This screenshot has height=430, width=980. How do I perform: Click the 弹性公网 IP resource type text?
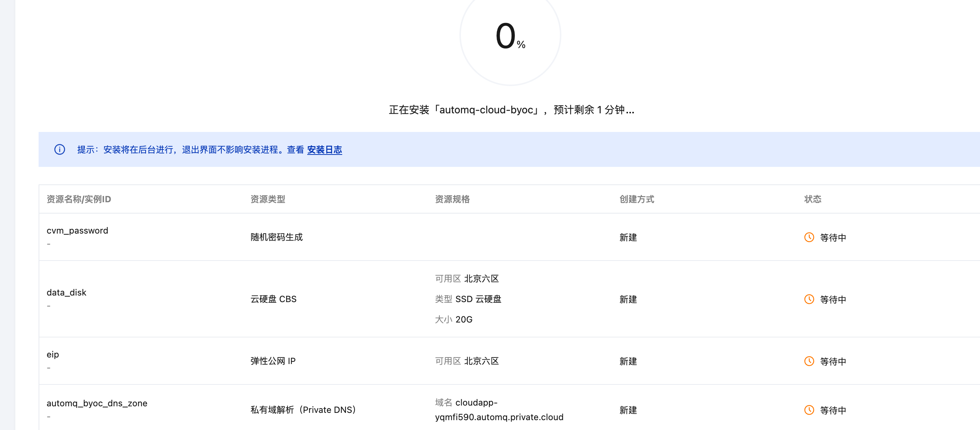tap(273, 361)
